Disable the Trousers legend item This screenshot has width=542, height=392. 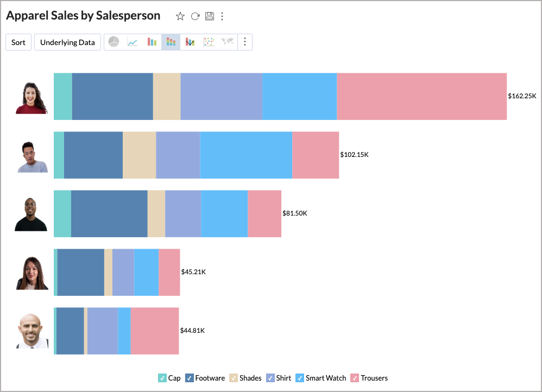355,378
